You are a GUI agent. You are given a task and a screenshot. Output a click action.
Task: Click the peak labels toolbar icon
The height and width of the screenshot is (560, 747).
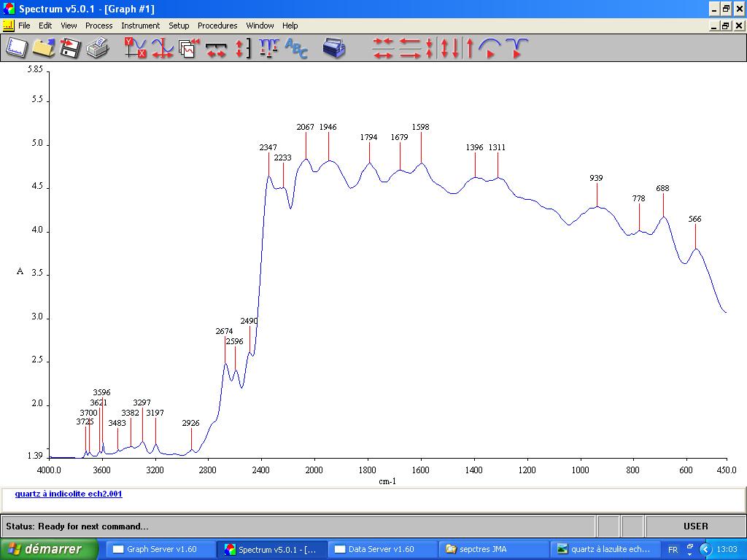pos(268,48)
